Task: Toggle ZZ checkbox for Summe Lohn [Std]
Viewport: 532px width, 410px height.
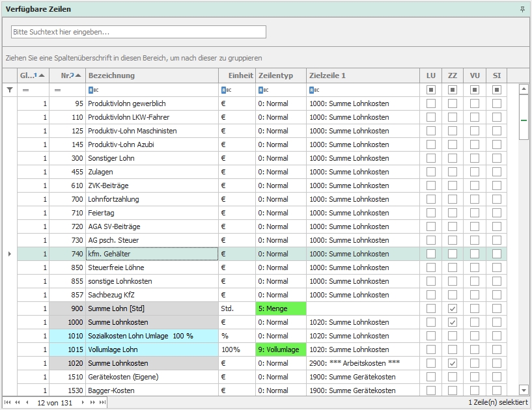Action: click(453, 308)
